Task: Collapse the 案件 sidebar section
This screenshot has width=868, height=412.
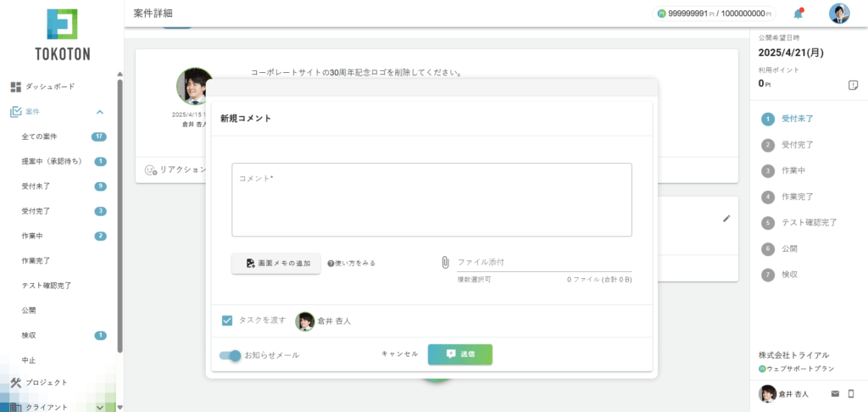Action: coord(99,112)
